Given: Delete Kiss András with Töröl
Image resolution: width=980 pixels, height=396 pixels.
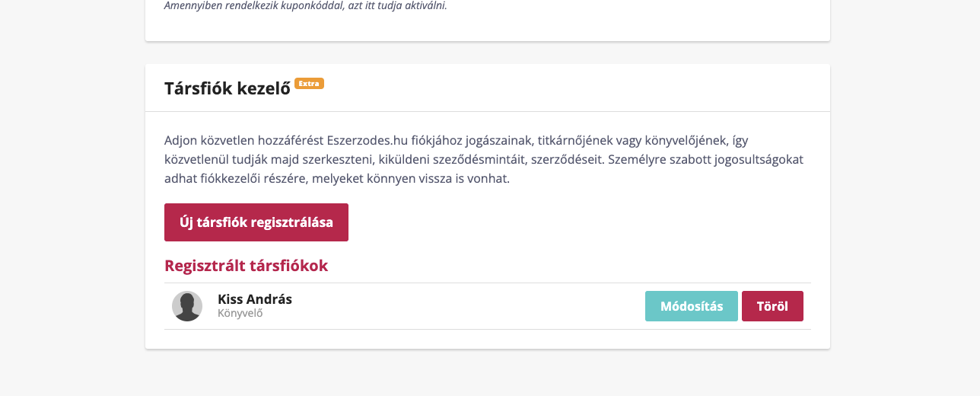Looking at the screenshot, I should 772,306.
